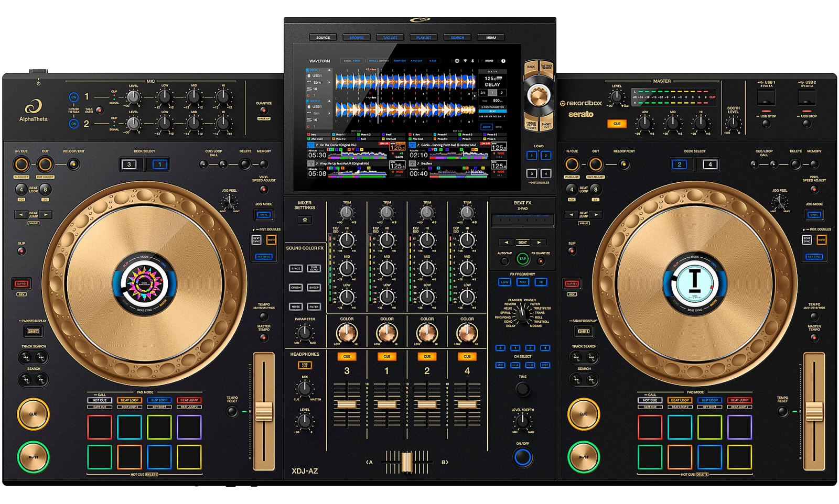
Task: Hit the green TAP button in Beat FX
Action: 522,259
